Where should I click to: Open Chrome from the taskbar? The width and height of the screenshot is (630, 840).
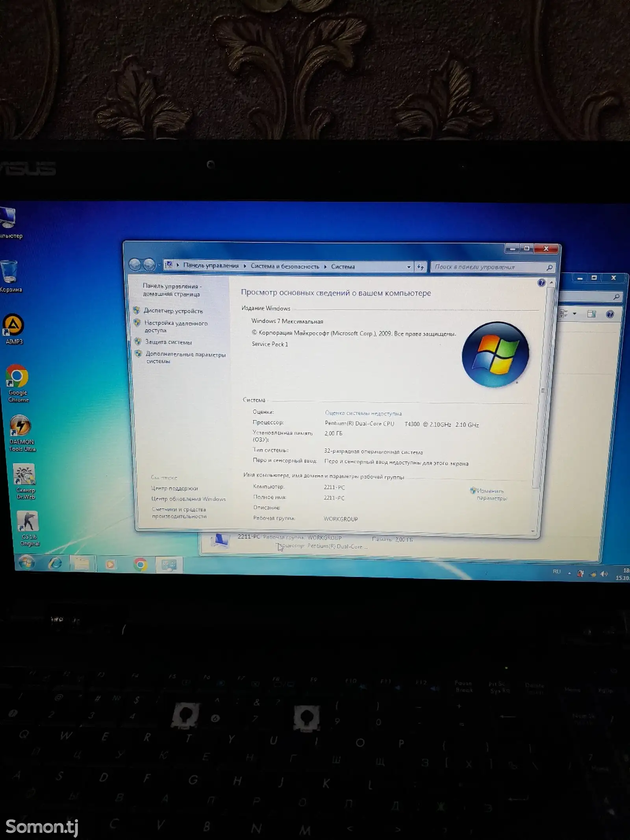(140, 565)
